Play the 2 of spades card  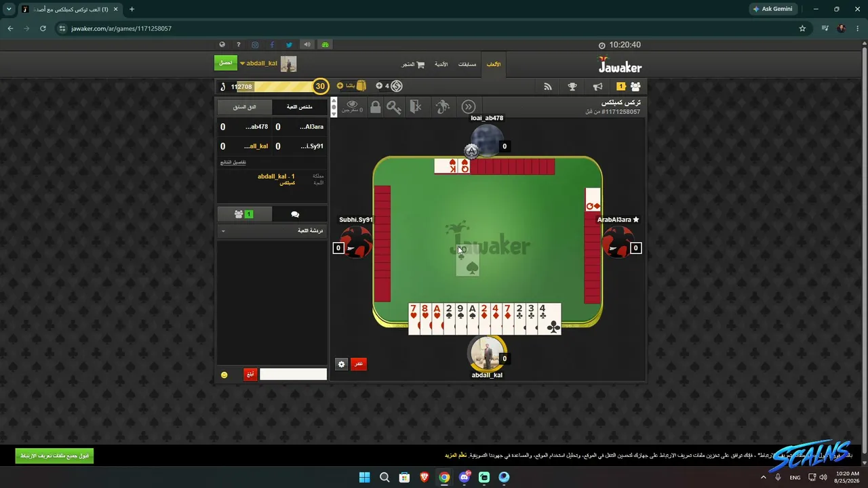point(449,319)
